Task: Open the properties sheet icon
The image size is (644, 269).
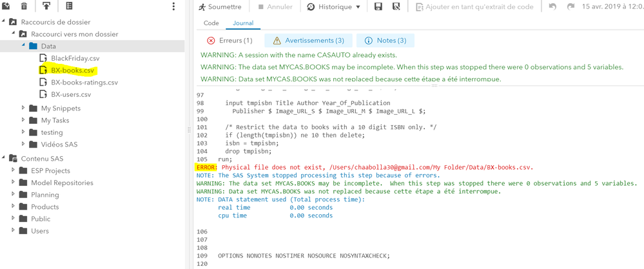Action: (x=69, y=6)
